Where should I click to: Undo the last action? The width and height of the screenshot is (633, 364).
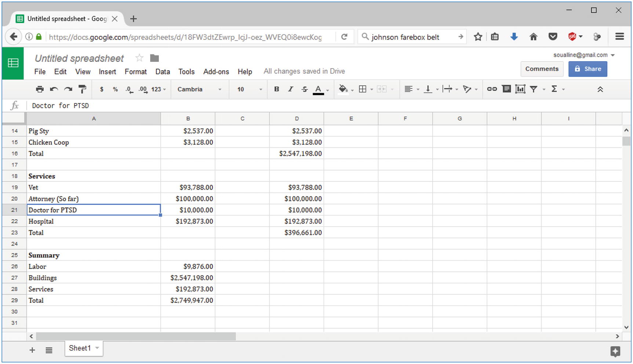pos(54,89)
